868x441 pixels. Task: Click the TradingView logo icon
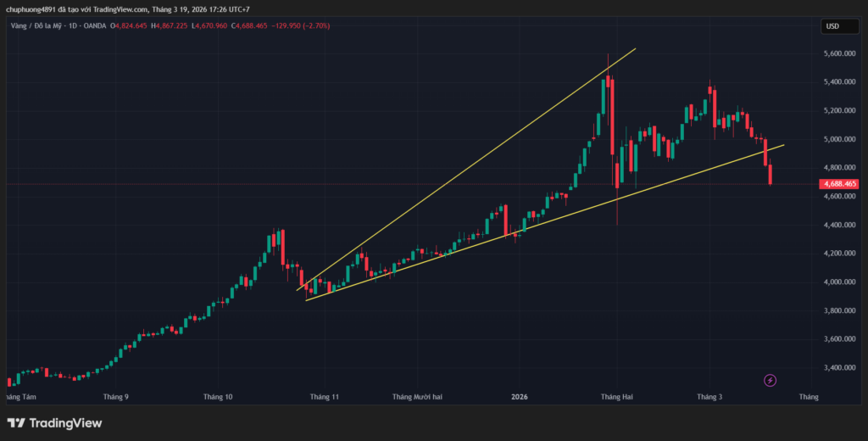pyautogui.click(x=16, y=422)
